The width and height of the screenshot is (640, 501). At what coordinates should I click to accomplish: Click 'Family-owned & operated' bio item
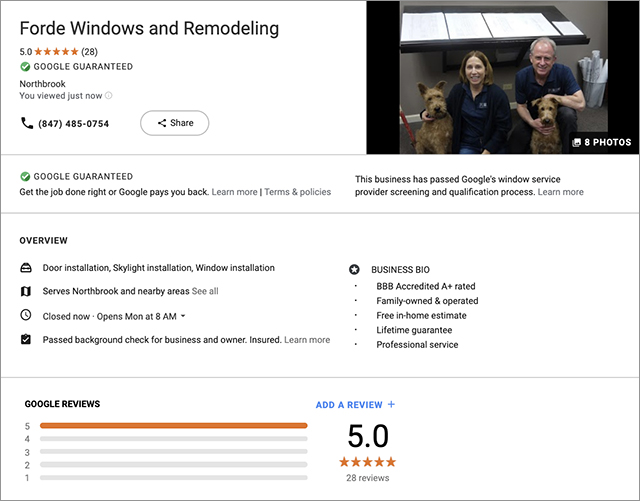[427, 301]
